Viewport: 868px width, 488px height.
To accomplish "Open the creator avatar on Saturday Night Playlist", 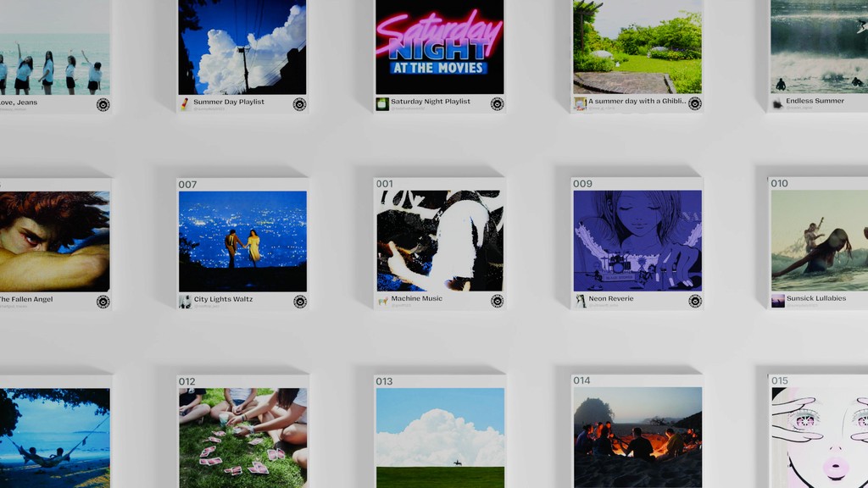I will click(x=382, y=103).
